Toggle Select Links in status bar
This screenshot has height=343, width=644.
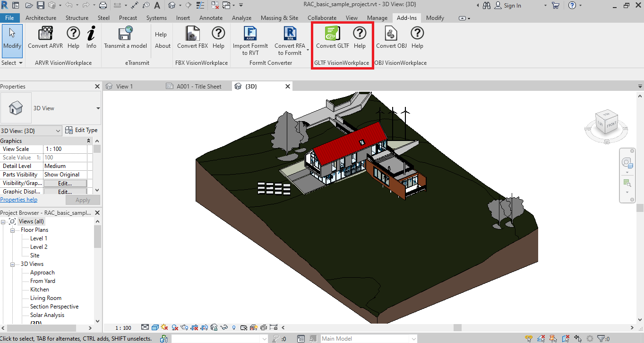coord(530,339)
